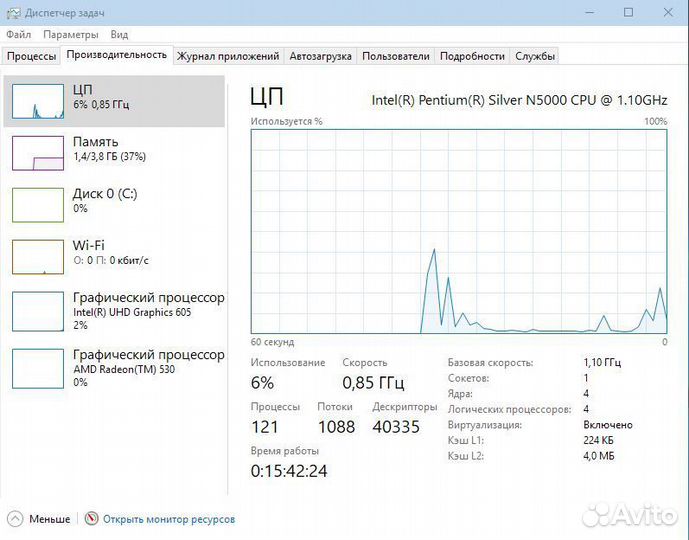Select the Intel UHD Graphics 605 thumbnail
This screenshot has height=540, width=689.
[38, 312]
